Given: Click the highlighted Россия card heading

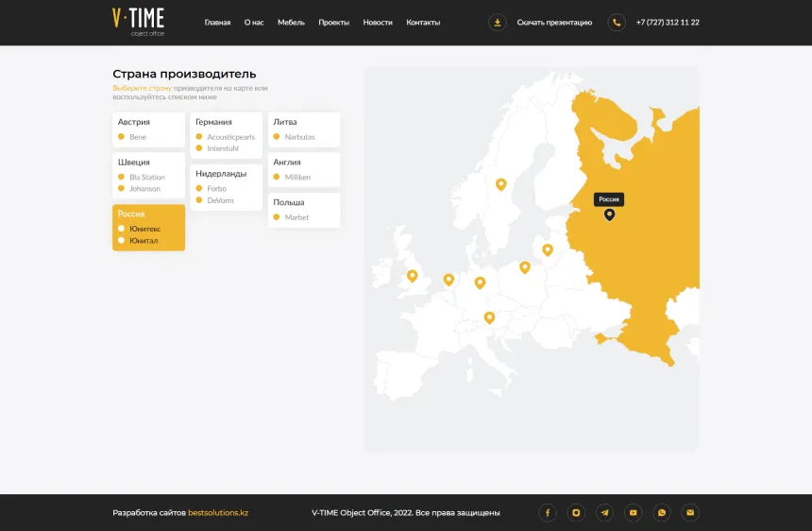Looking at the screenshot, I should pyautogui.click(x=131, y=214).
